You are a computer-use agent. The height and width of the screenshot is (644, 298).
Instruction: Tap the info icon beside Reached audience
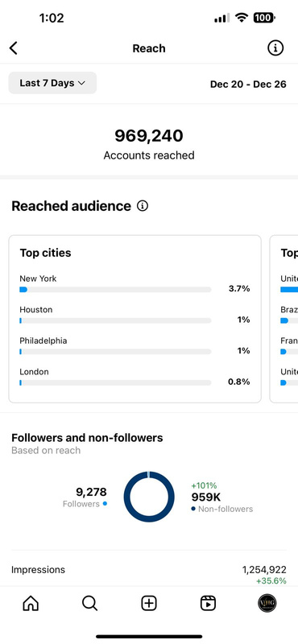click(143, 206)
